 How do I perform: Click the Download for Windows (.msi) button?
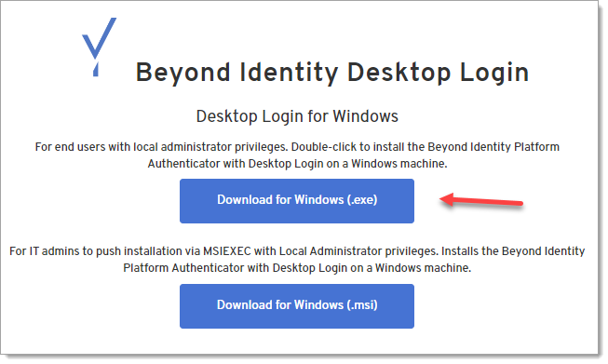tap(297, 306)
